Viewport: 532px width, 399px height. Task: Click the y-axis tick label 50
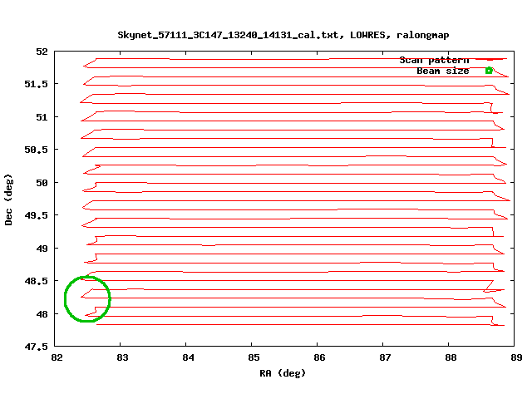42,183
